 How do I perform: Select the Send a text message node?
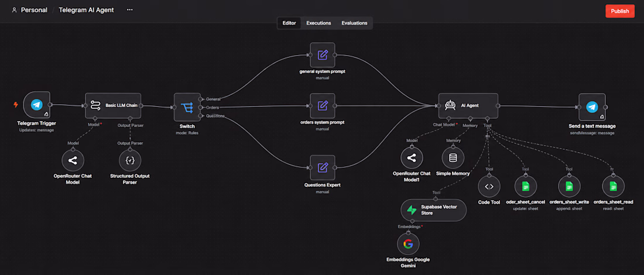591,106
